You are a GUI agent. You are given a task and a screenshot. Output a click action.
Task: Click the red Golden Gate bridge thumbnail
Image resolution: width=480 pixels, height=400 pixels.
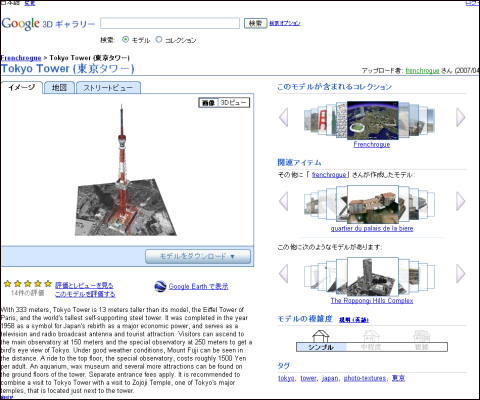322,120
